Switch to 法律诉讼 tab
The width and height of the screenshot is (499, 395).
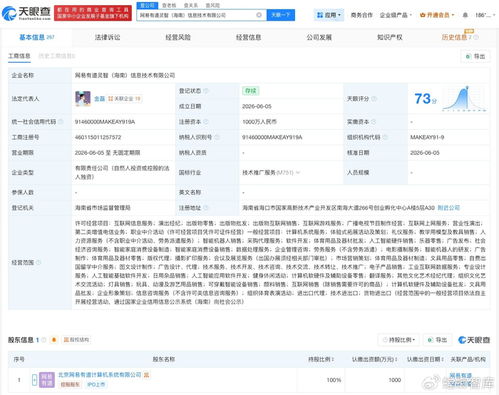pyautogui.click(x=107, y=37)
